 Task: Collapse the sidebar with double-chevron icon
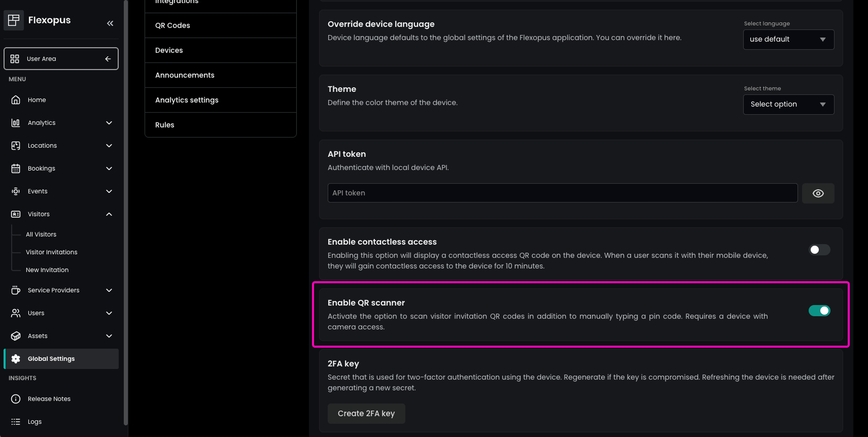point(110,23)
